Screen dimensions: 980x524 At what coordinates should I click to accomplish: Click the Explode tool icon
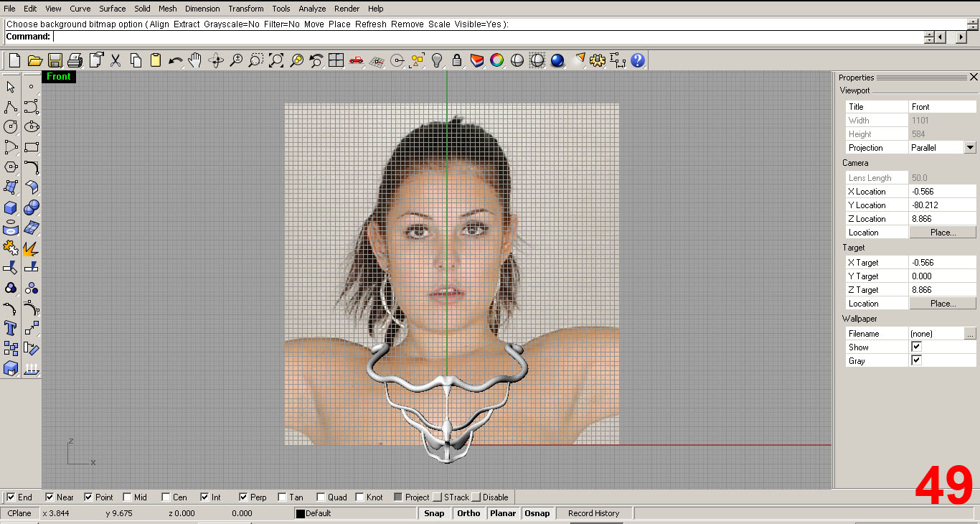[x=31, y=248]
